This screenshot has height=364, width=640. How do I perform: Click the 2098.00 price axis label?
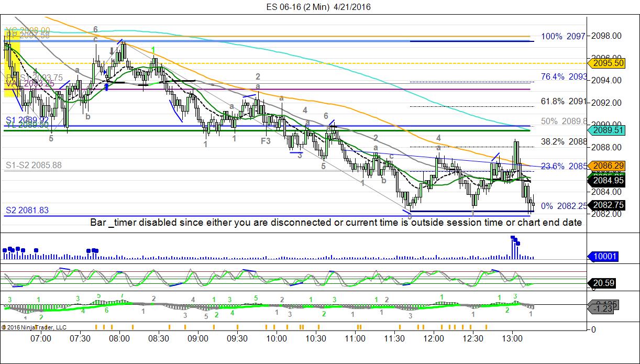coord(606,36)
